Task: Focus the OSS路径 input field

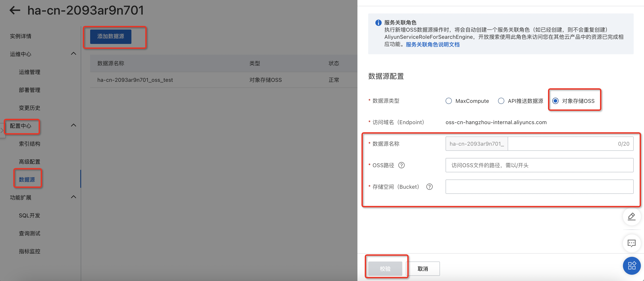Action: click(x=539, y=165)
